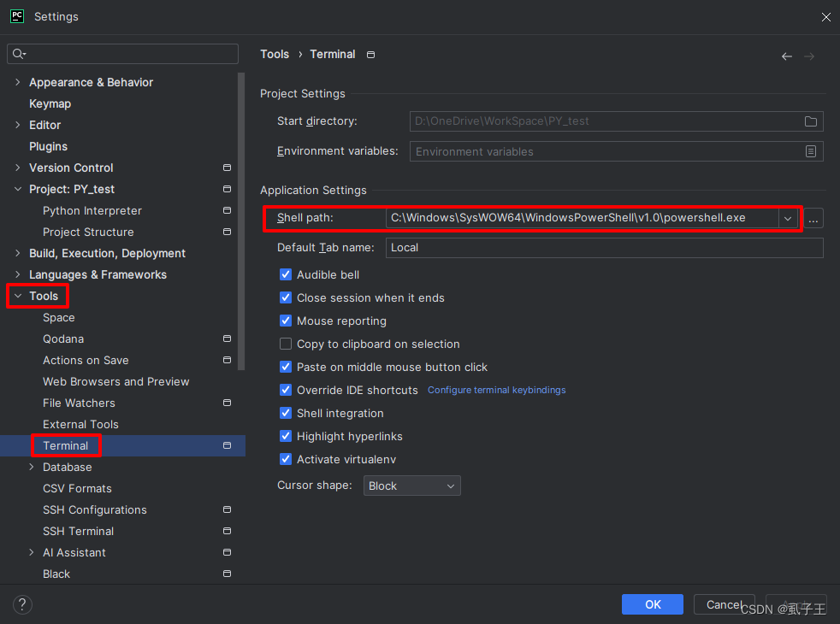Open the Shell path dropdown arrow
The image size is (840, 624).
click(x=787, y=218)
